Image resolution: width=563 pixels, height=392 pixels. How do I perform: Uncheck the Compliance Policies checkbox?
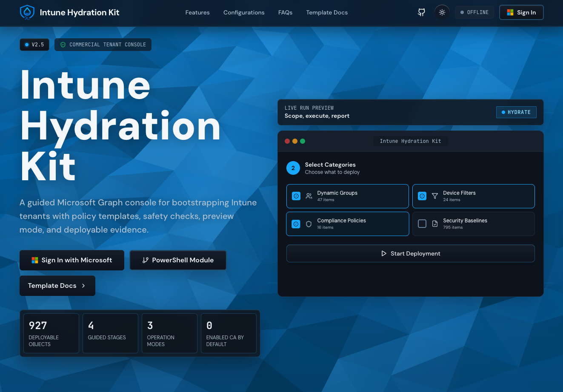(296, 224)
